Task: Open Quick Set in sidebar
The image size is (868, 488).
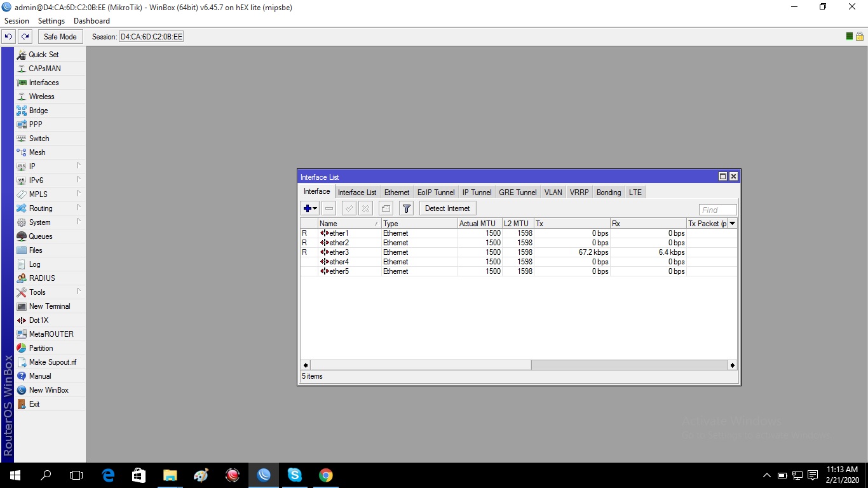Action: click(x=50, y=55)
